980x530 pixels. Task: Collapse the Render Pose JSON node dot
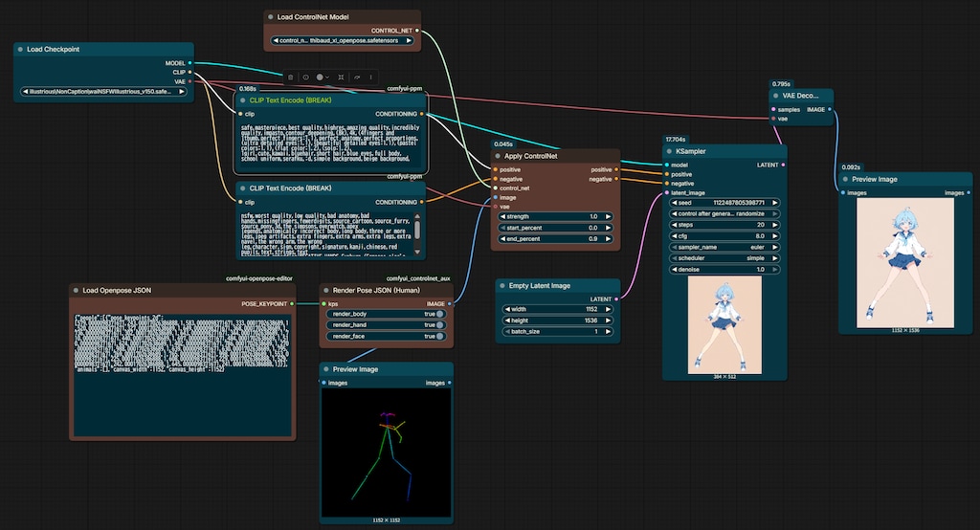(325, 291)
